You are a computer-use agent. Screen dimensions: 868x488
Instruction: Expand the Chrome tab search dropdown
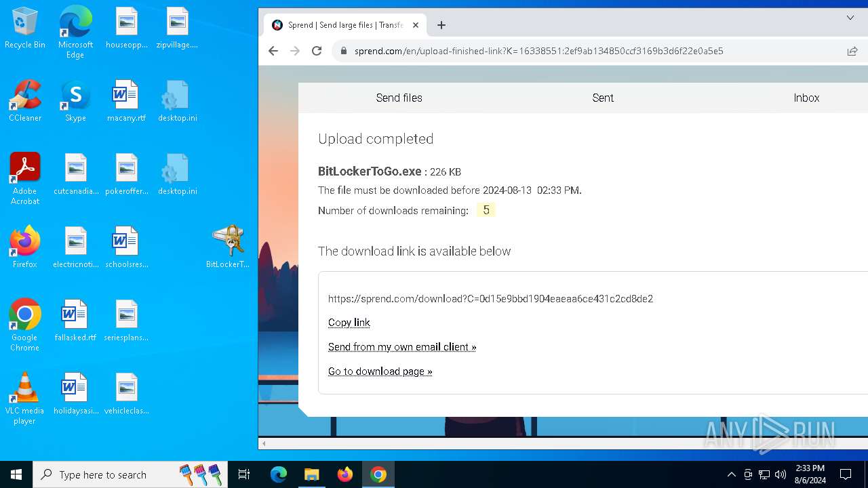pyautogui.click(x=850, y=18)
